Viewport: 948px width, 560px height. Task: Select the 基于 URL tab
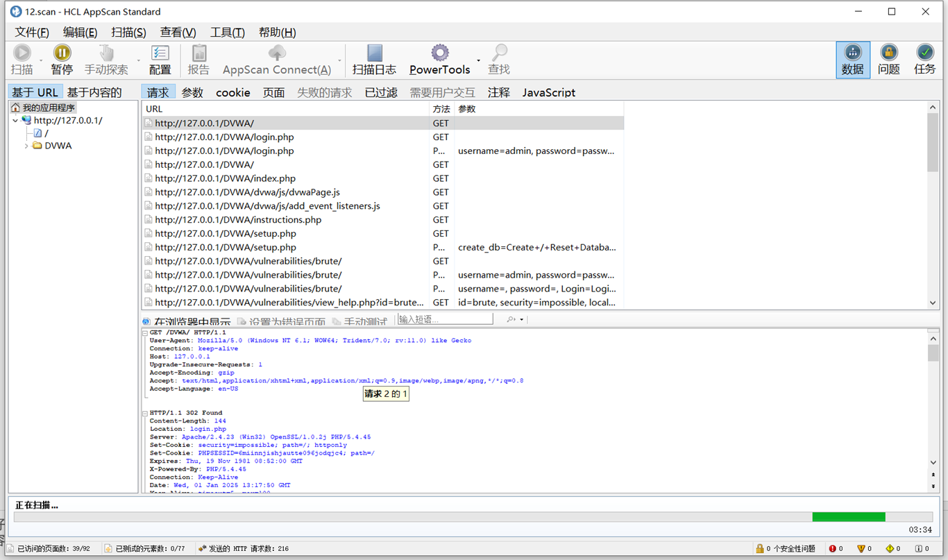tap(35, 92)
